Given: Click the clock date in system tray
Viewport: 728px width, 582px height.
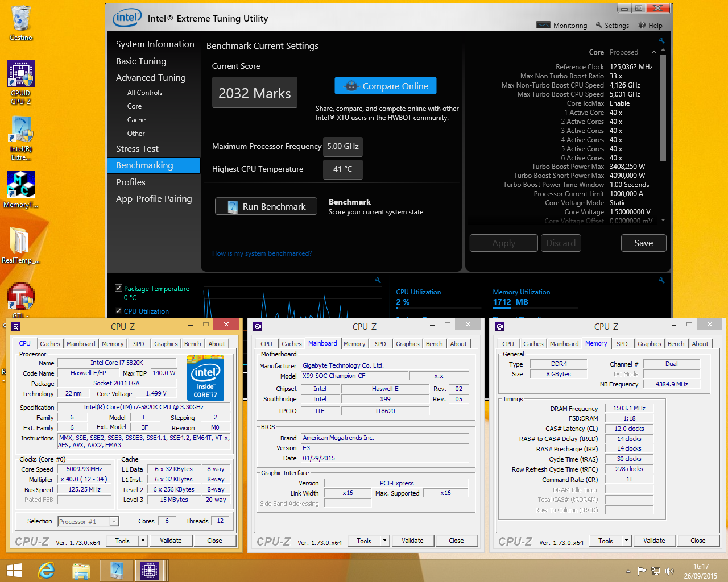Looking at the screenshot, I should (701, 571).
